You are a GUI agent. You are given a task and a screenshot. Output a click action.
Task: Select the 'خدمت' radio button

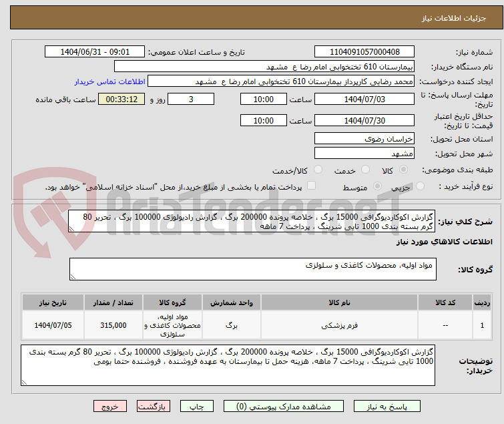point(365,170)
